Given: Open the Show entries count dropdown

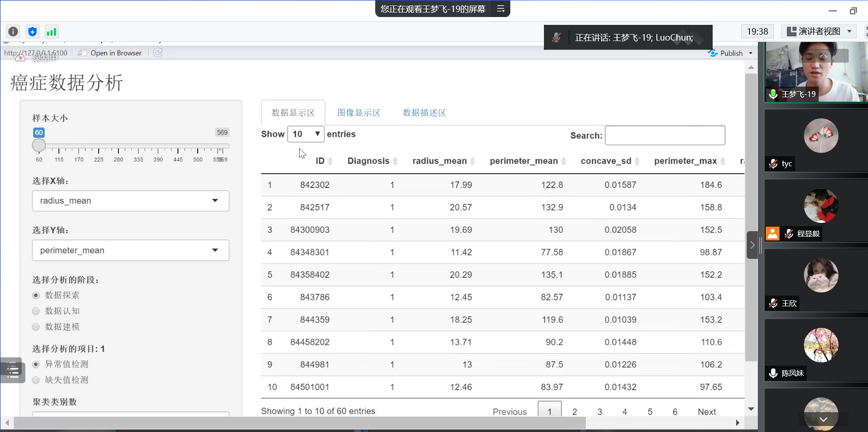Looking at the screenshot, I should pos(306,134).
